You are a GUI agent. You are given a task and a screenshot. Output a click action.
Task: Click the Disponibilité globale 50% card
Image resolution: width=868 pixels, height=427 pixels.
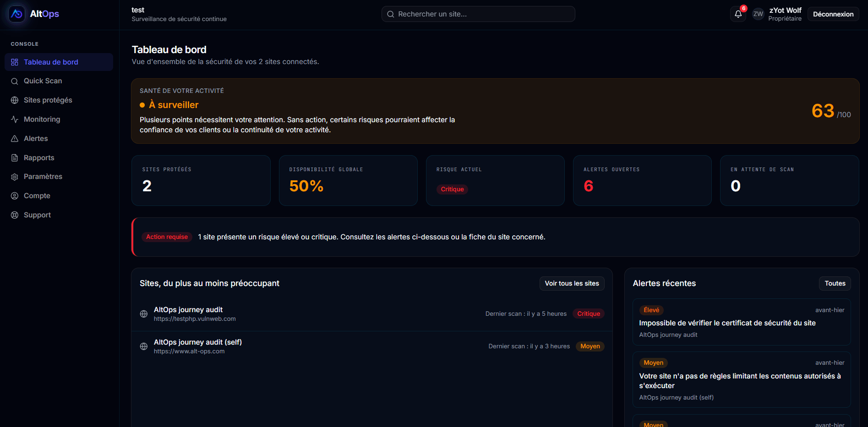click(x=348, y=180)
